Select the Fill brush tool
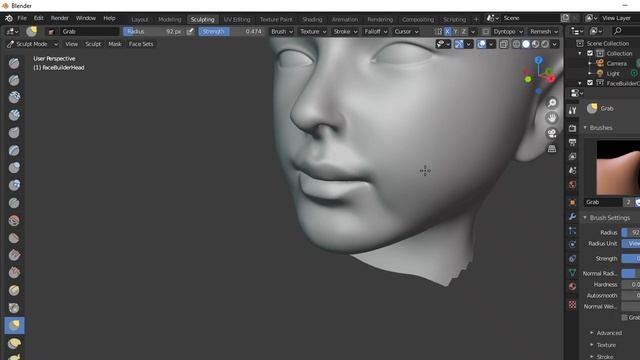Viewport: 640px width, 360px height. [14, 256]
